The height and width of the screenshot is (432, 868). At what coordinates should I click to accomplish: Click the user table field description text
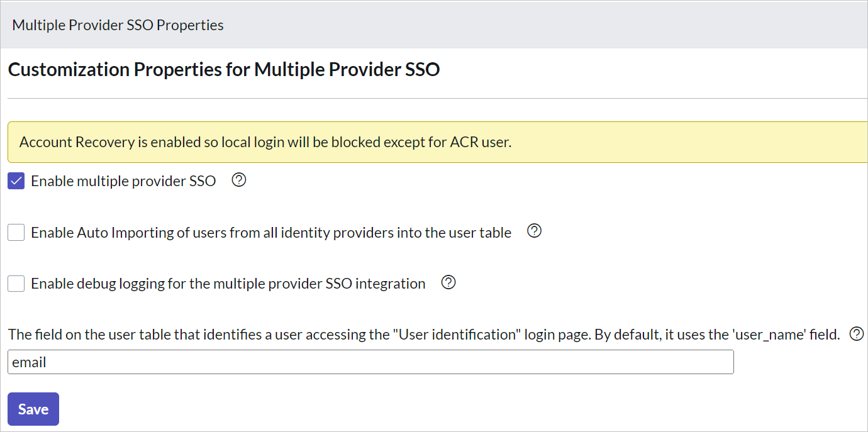click(424, 335)
